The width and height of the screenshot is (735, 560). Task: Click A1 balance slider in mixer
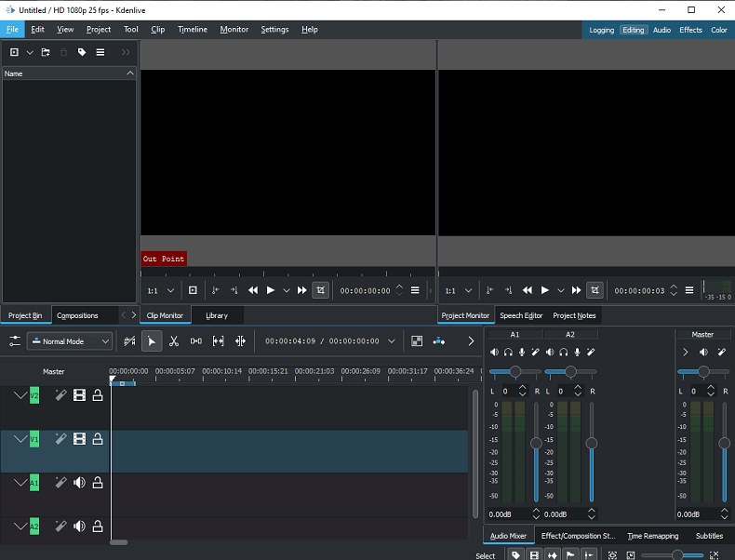tap(514, 371)
